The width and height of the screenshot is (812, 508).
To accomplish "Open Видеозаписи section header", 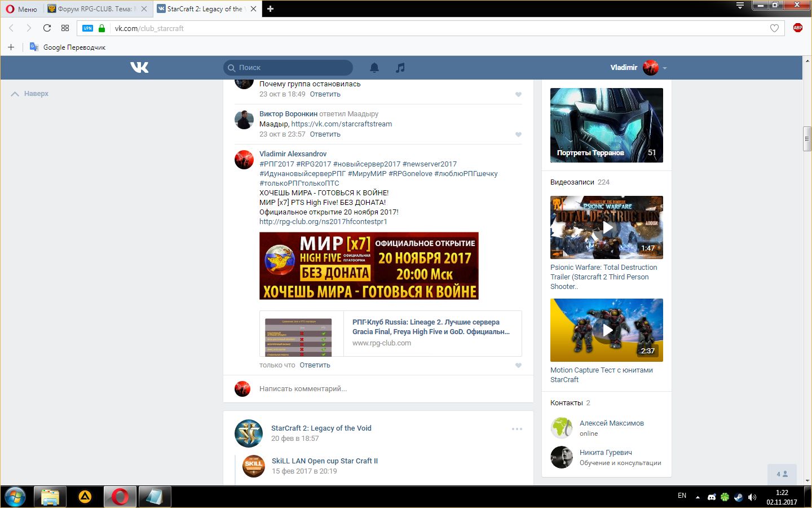I will click(572, 182).
